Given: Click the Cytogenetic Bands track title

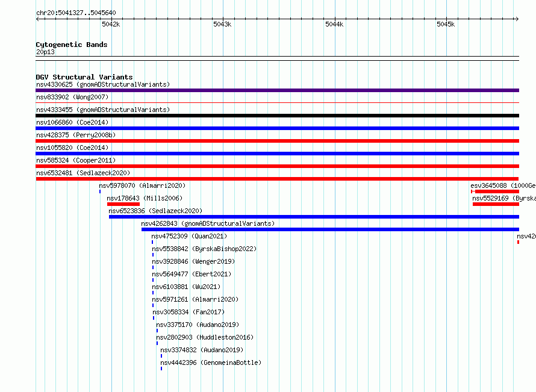Looking at the screenshot, I should (x=72, y=45).
